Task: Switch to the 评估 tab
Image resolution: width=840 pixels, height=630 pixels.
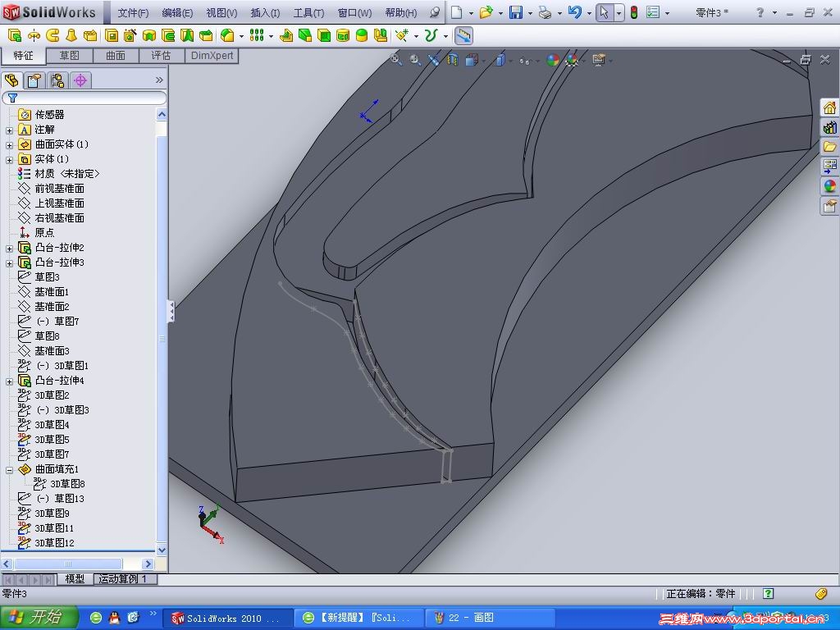Action: point(162,56)
